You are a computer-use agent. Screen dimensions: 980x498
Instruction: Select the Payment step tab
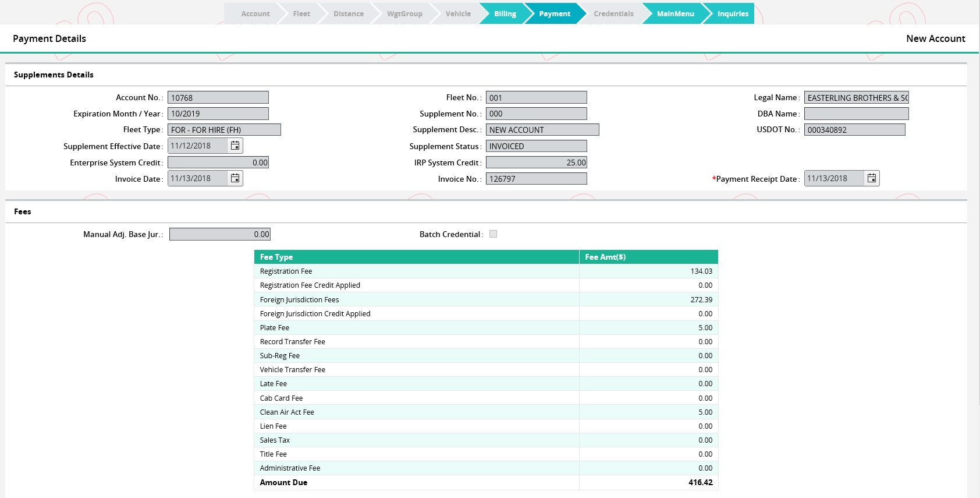click(x=554, y=13)
